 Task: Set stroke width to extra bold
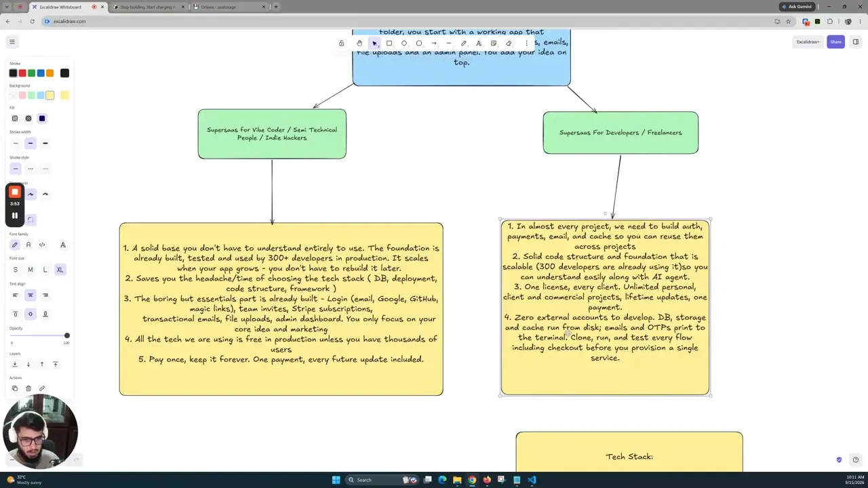45,143
